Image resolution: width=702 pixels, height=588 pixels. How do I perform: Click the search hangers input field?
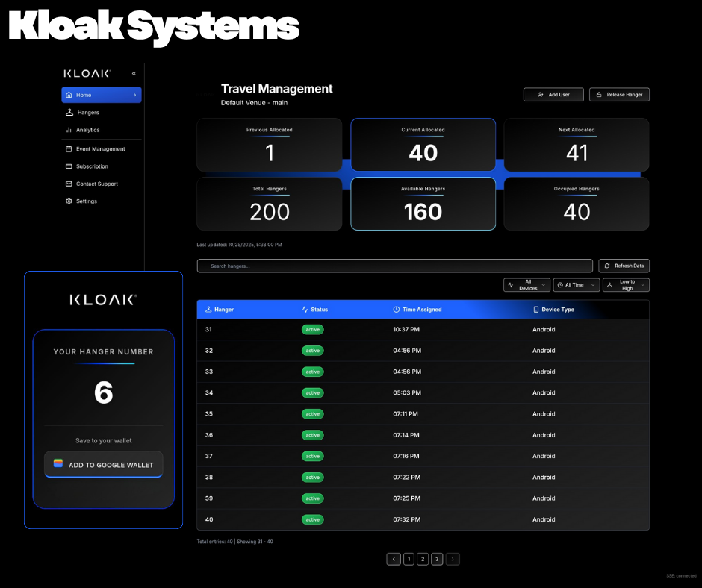(394, 266)
